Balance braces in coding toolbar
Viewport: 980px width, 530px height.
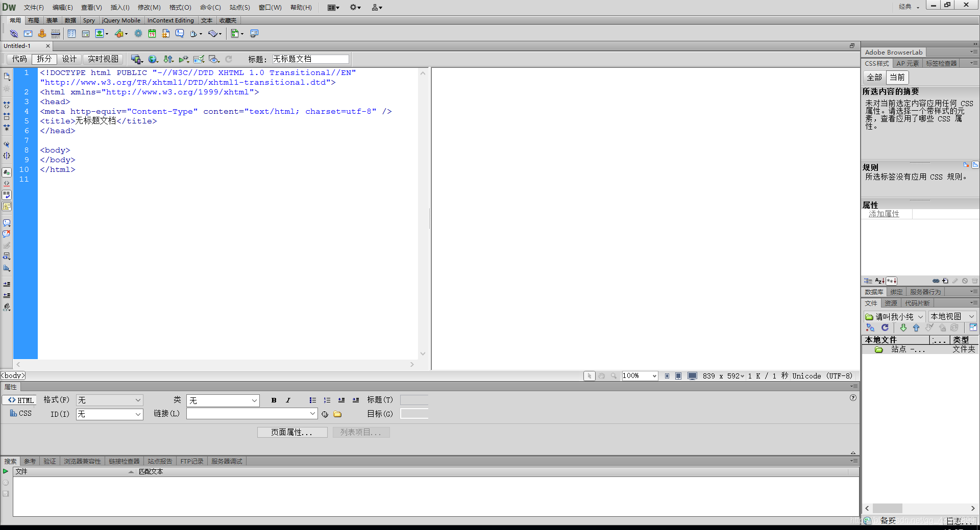7,156
